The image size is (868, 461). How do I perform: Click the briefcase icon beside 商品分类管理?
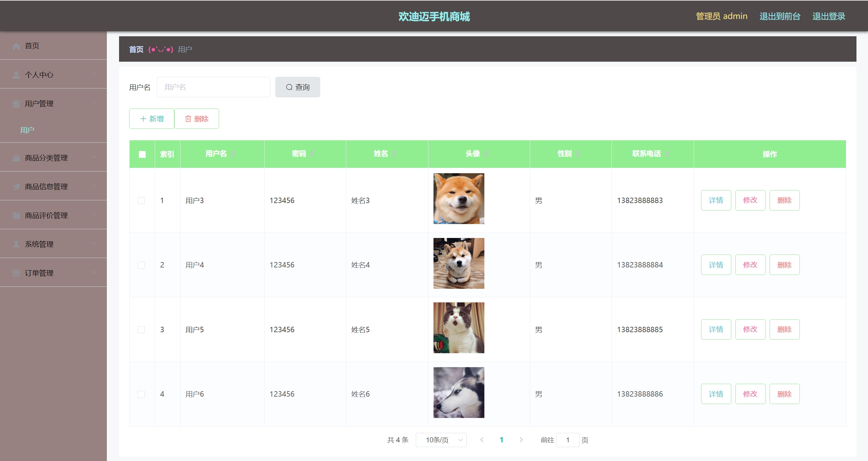point(16,158)
